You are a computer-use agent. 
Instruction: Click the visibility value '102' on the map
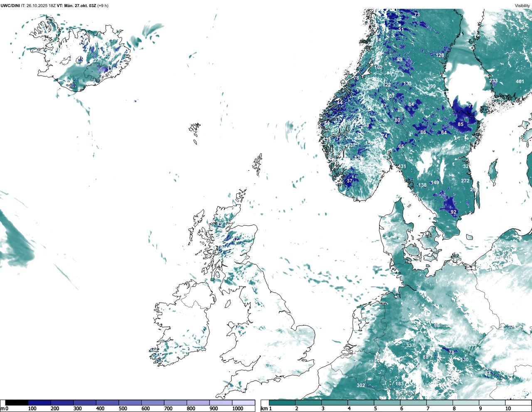click(379, 67)
